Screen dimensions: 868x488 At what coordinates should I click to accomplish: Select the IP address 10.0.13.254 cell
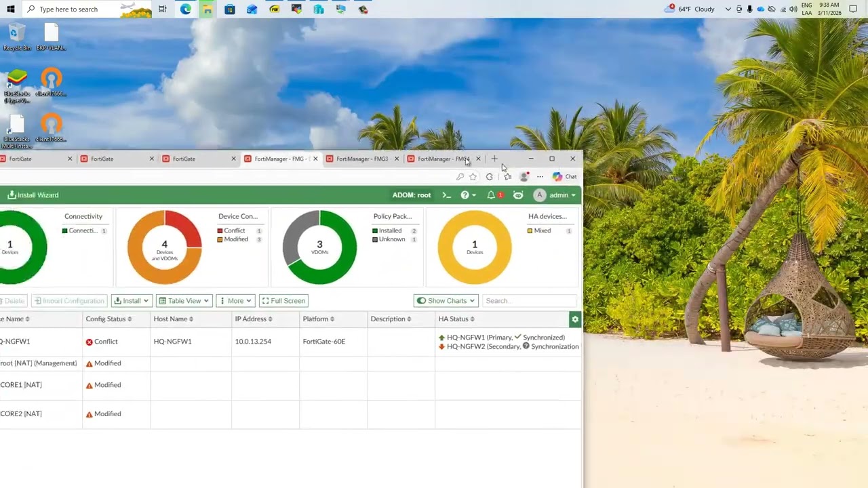[x=253, y=342]
